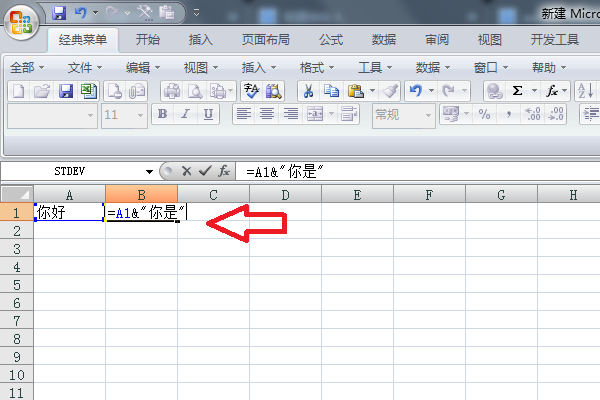Open 审阅 ribbon tab
600x400 pixels.
[437, 40]
